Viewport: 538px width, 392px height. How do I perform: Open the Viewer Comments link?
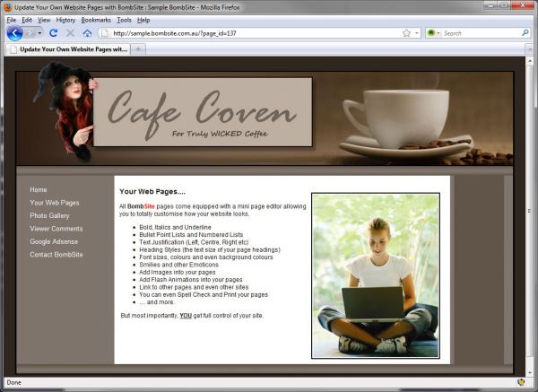pyautogui.click(x=56, y=229)
